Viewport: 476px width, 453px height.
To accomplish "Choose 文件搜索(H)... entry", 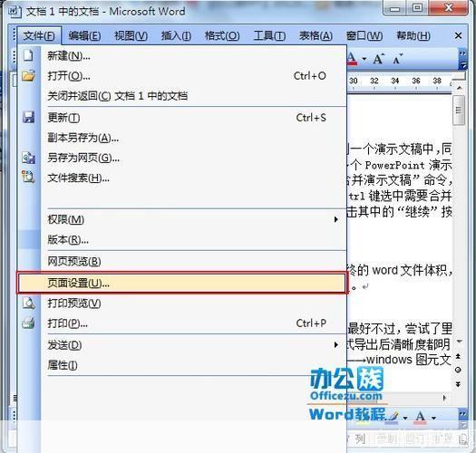I will pos(182,178).
